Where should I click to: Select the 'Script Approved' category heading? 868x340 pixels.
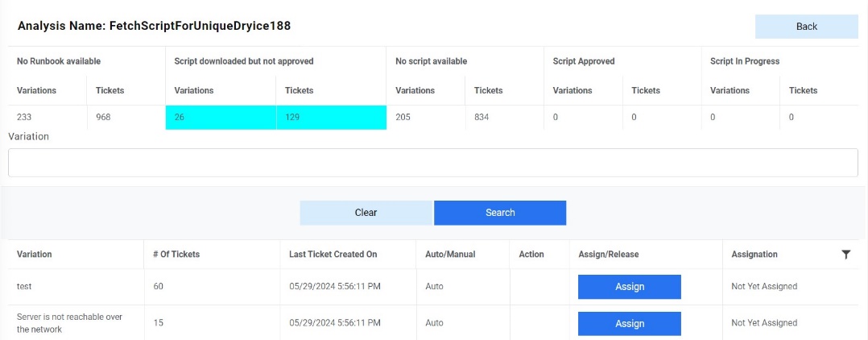[x=584, y=61]
